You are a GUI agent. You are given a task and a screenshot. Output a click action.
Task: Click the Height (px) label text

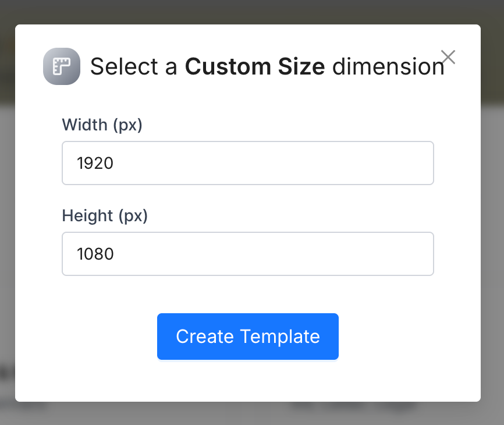105,215
